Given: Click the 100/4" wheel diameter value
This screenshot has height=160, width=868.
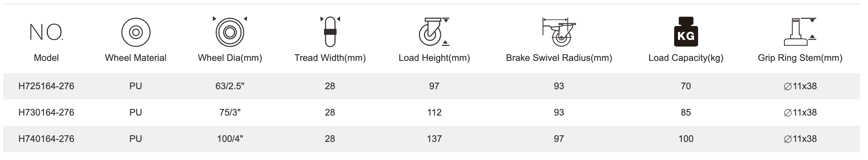Looking at the screenshot, I should click(x=230, y=139).
